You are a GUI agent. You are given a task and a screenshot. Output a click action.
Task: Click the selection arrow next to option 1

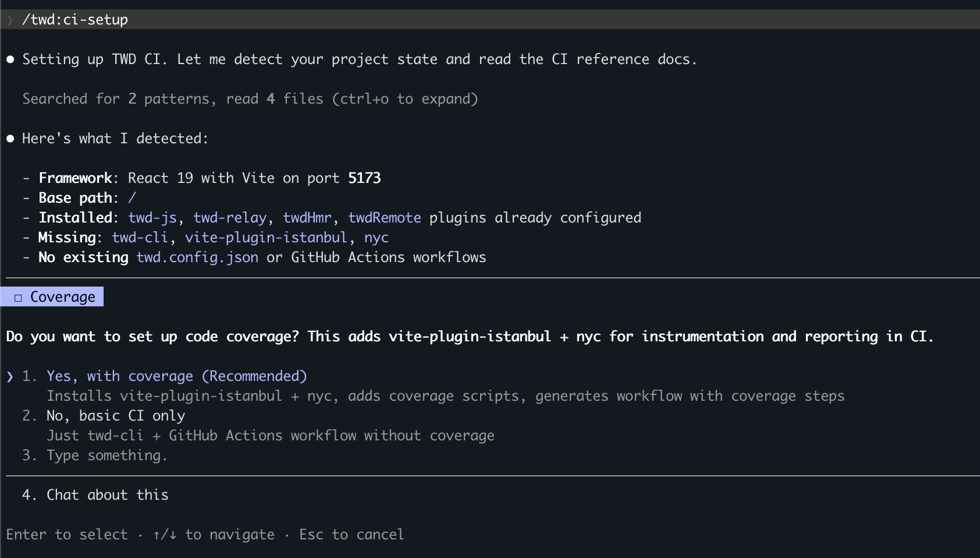pos(9,376)
